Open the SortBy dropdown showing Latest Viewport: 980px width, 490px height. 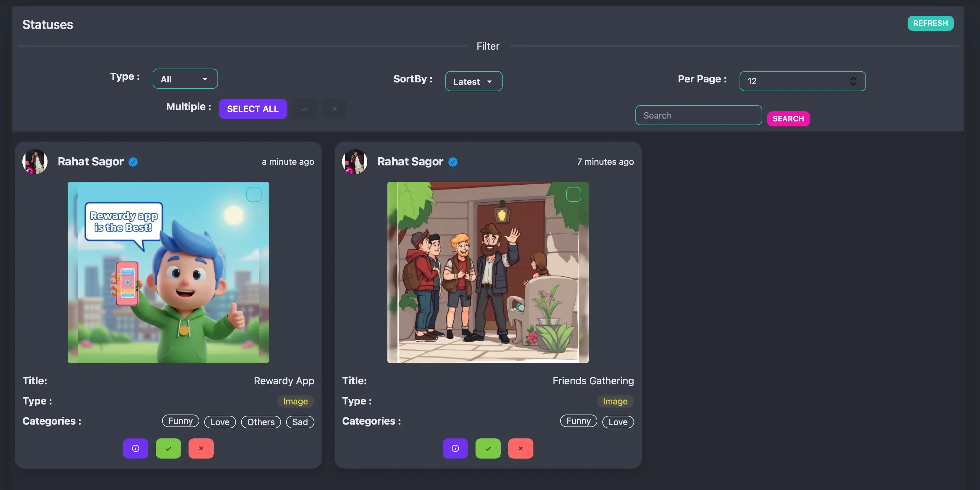pyautogui.click(x=474, y=81)
